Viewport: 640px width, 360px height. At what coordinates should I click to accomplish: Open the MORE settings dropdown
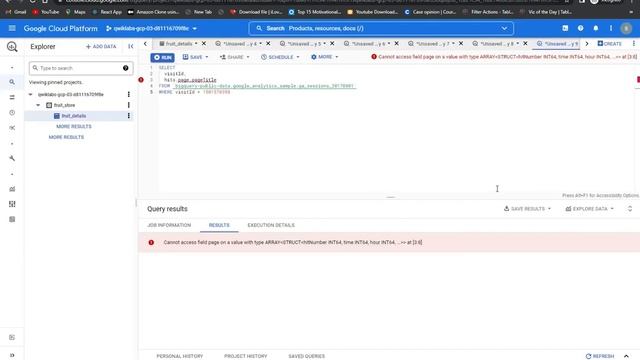[324, 57]
